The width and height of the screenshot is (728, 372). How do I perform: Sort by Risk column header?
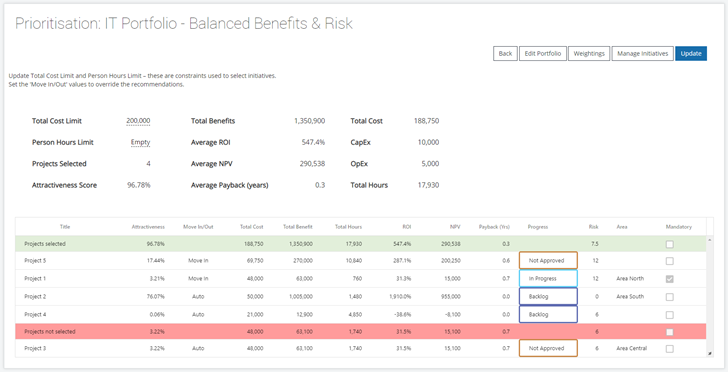tap(593, 227)
